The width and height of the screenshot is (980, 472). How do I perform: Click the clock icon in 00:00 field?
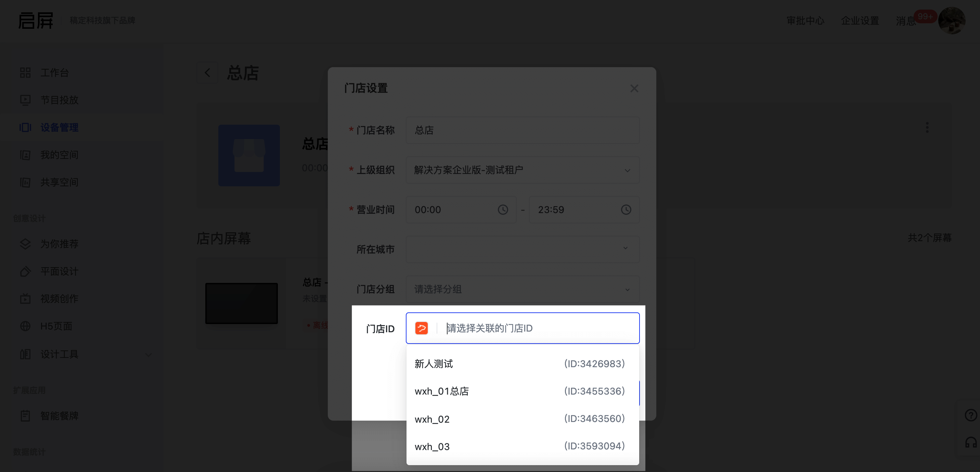pos(503,210)
